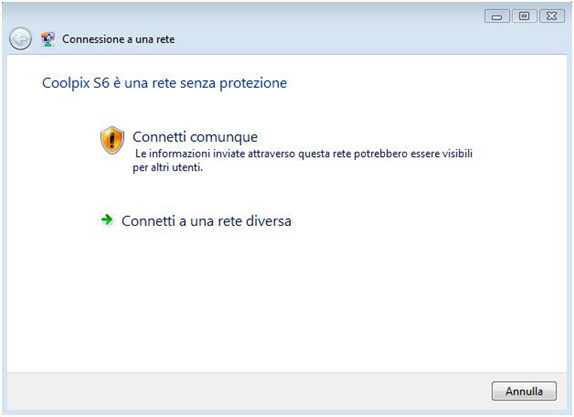Choose Connetti comunque option
This screenshot has width=574, height=417.
pyautogui.click(x=195, y=137)
